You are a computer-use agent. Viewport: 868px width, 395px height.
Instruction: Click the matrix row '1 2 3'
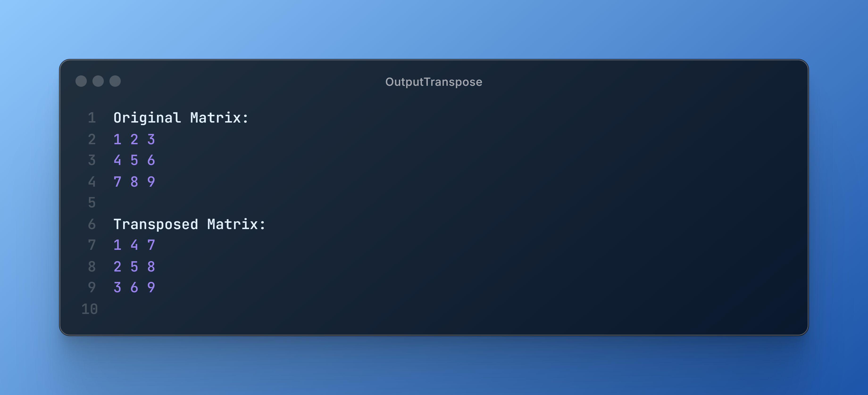[x=134, y=140]
